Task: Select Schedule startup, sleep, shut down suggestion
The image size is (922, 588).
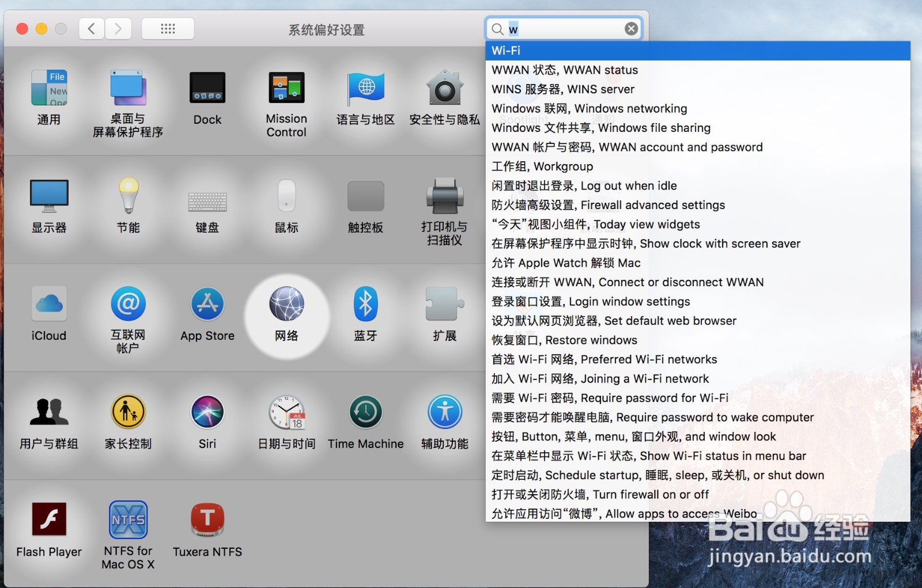Action: [x=698, y=475]
